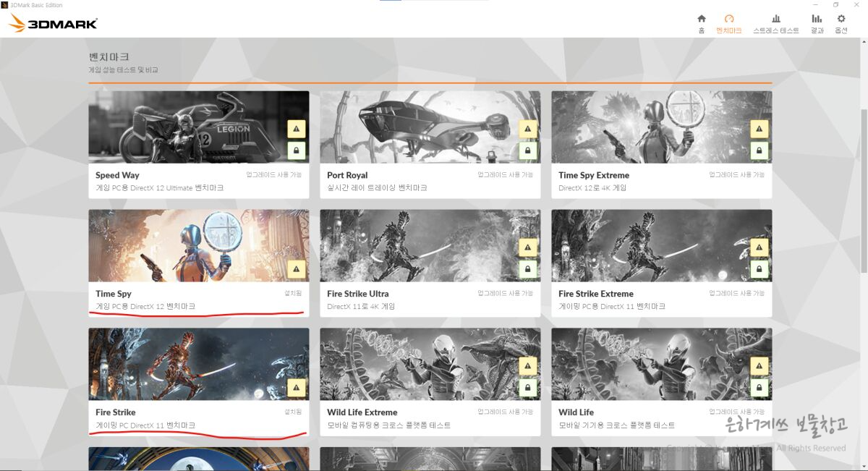This screenshot has width=868, height=471.
Task: Select the Wild Life title text
Action: 576,412
